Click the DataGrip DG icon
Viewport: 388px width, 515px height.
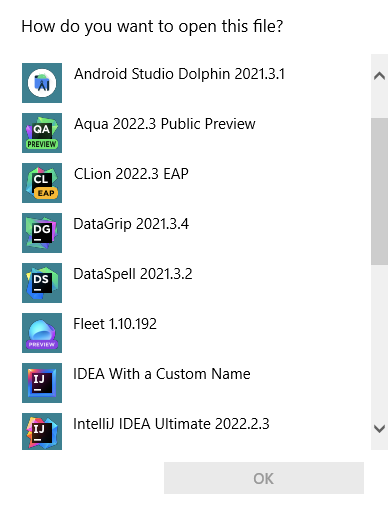tap(42, 233)
